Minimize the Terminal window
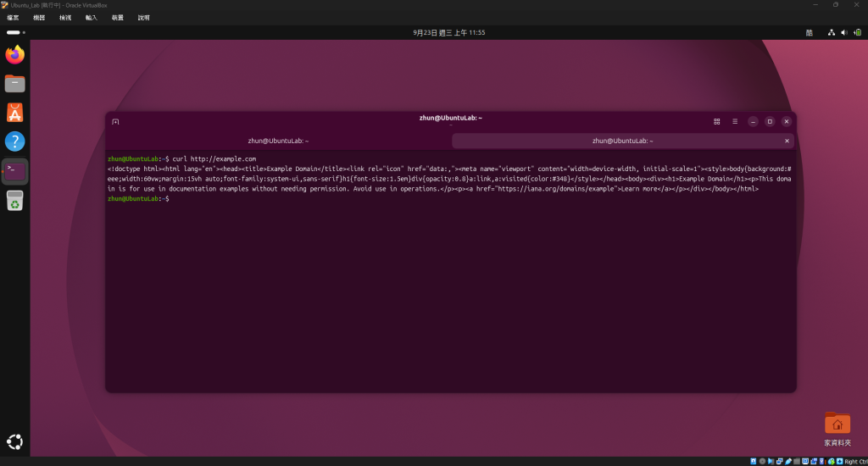 tap(753, 122)
